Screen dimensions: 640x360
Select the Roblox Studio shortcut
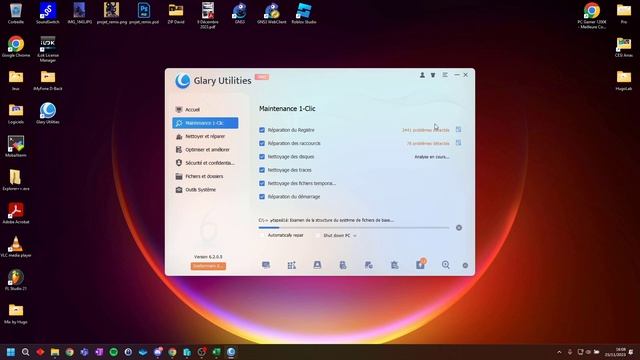(x=304, y=13)
